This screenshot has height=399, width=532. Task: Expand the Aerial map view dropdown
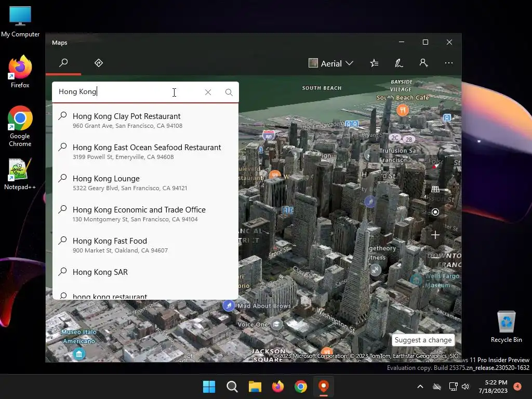point(331,63)
